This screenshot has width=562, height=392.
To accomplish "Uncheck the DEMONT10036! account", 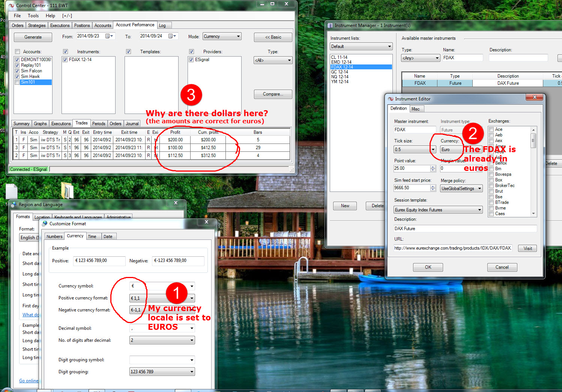I will coord(17,60).
